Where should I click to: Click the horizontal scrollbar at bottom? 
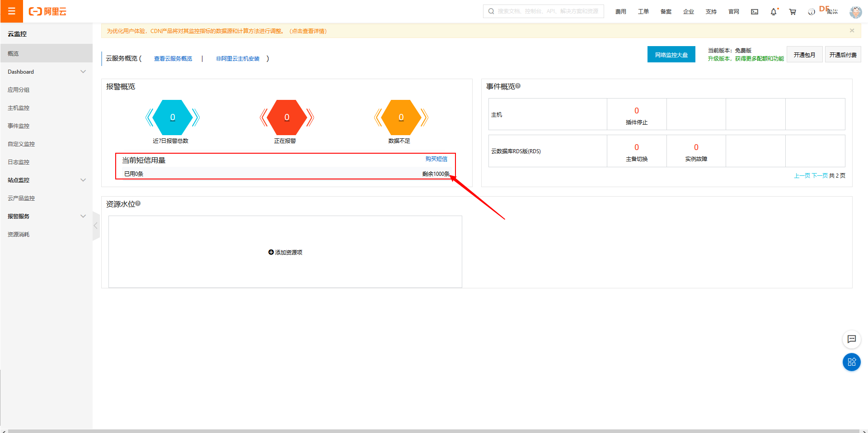tap(434, 431)
